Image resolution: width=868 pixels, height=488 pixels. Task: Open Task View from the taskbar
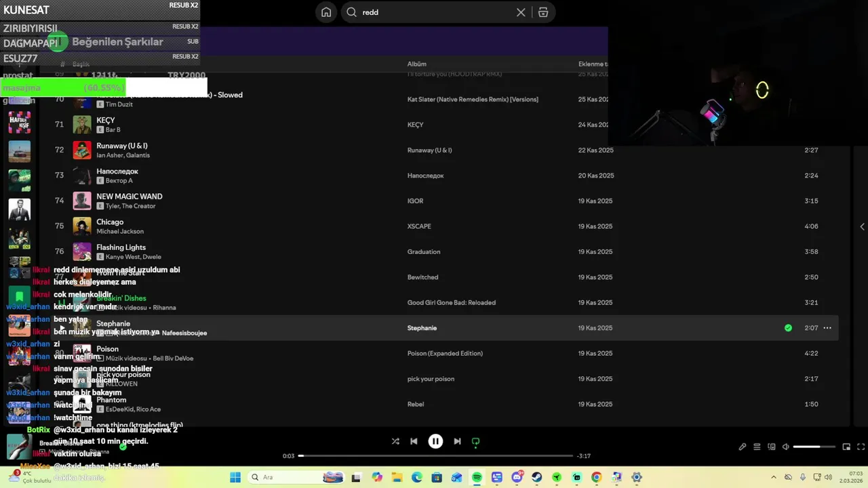click(356, 477)
